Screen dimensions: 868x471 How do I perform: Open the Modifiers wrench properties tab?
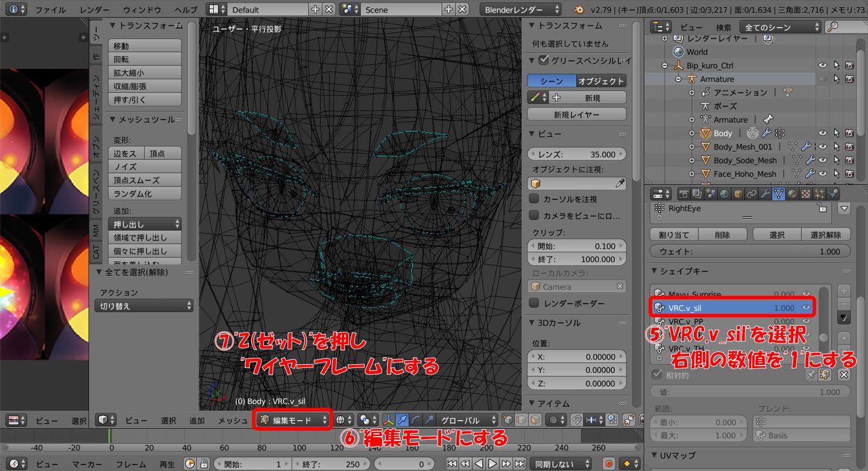pyautogui.click(x=765, y=194)
